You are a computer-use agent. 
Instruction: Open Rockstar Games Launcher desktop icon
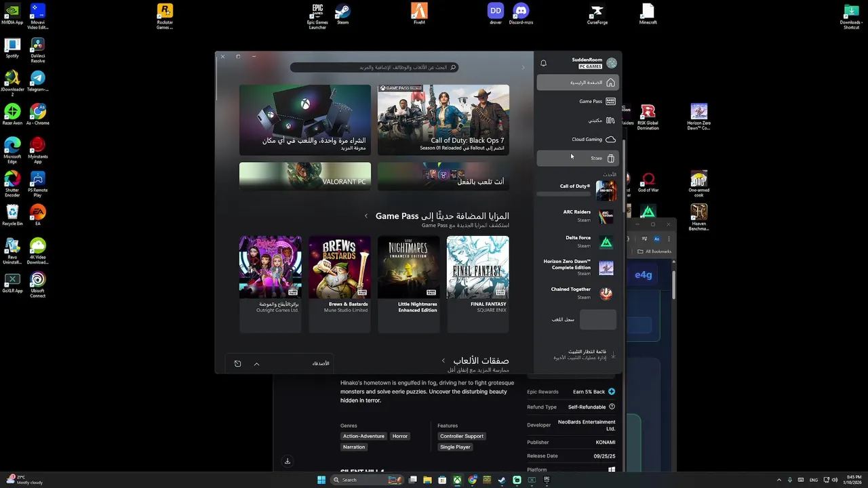(x=165, y=16)
